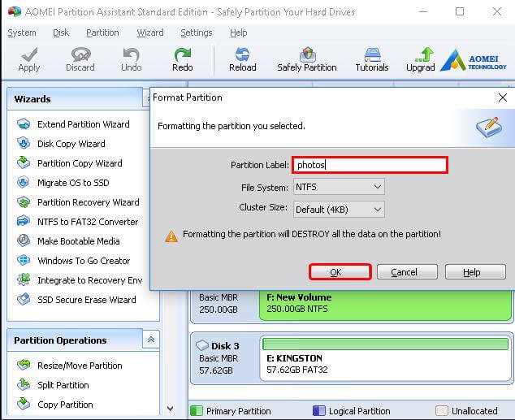Click the Disk 3 drive icon
Viewport: 515px width, 420px height.
[202, 345]
